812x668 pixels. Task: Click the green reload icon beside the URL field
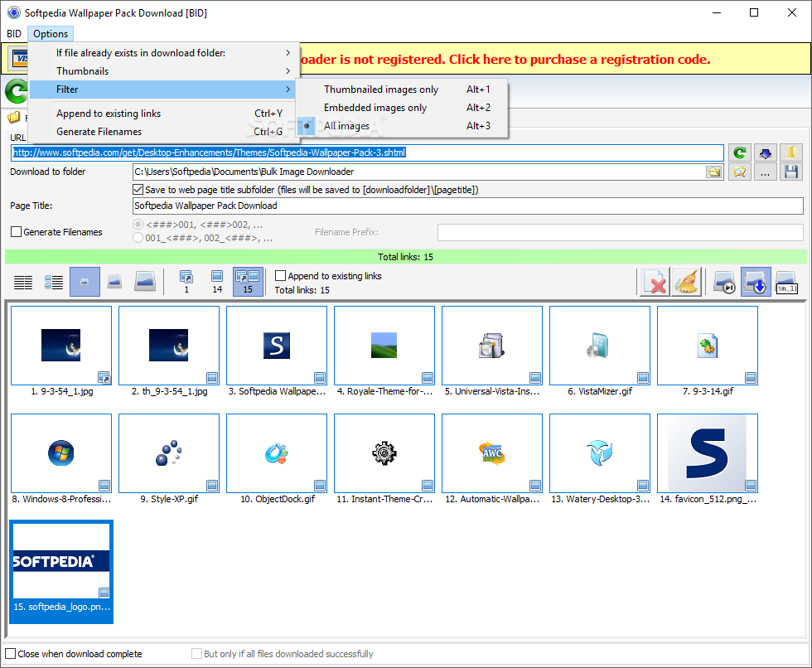tap(739, 152)
